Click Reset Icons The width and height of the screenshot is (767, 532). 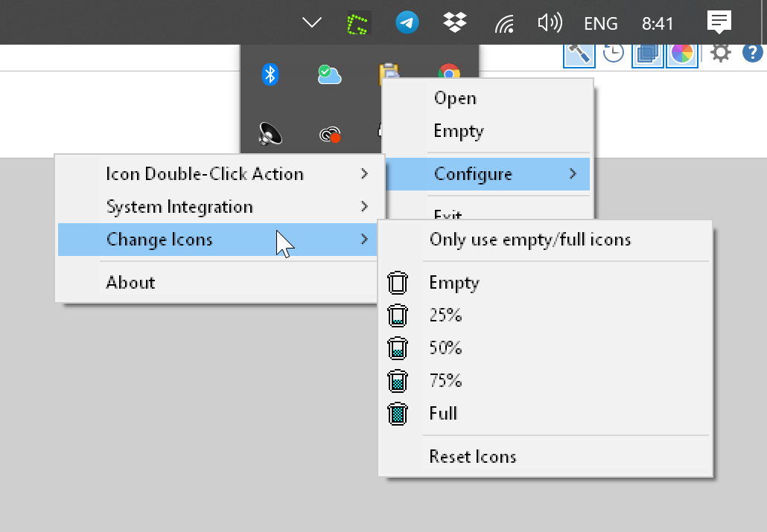point(545,457)
